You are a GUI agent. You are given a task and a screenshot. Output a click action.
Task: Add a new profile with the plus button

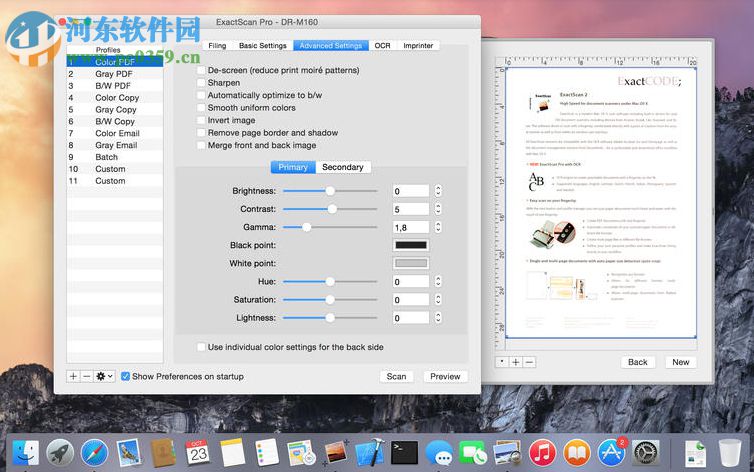tap(73, 376)
